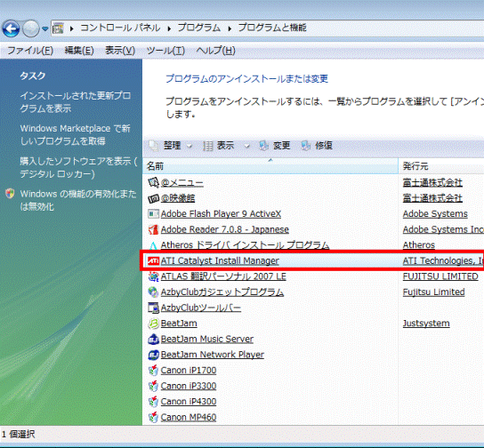
Task: Click publisher Justsystem in BeatJam row
Action: point(426,324)
